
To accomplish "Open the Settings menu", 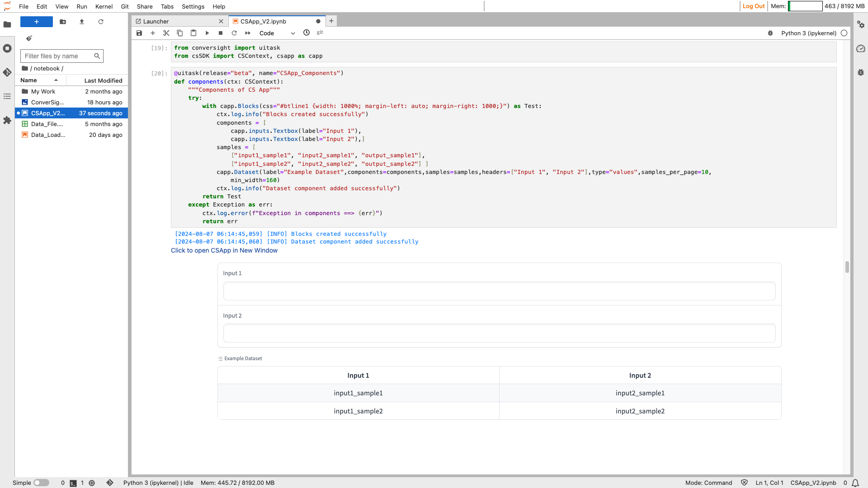I will [193, 6].
